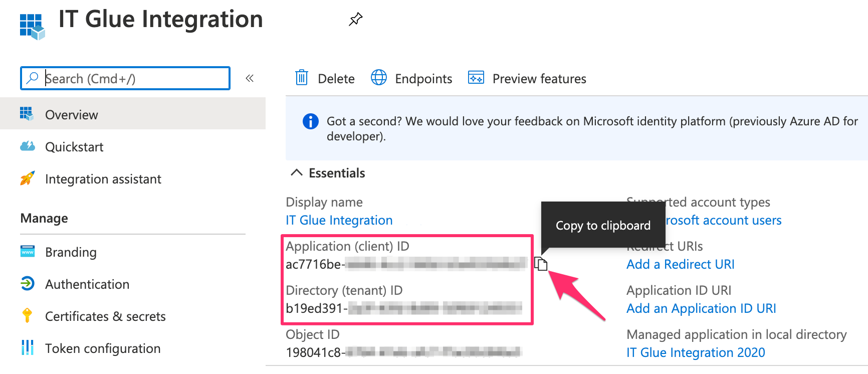Open IT Glue Integration 2020 link
Image resolution: width=868 pixels, height=374 pixels.
(x=695, y=352)
